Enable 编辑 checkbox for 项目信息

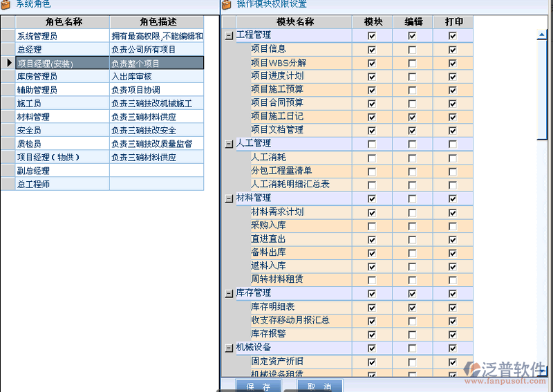tap(412, 50)
